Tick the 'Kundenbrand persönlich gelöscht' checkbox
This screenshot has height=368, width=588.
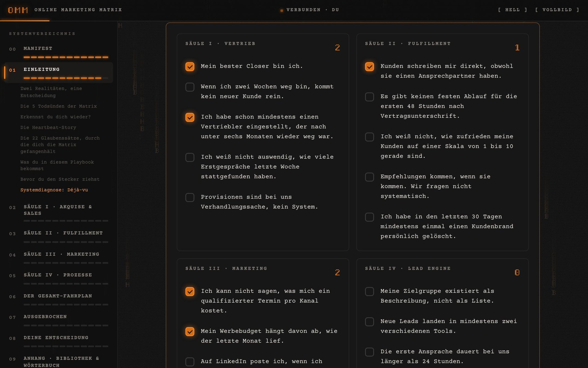[x=369, y=217]
